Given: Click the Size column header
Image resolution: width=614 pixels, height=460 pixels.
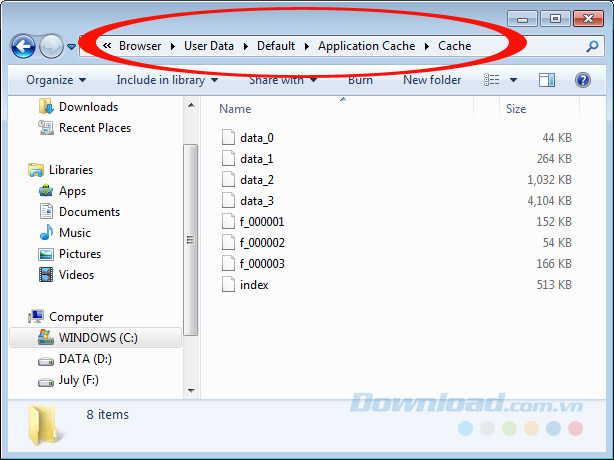Looking at the screenshot, I should pos(516,109).
